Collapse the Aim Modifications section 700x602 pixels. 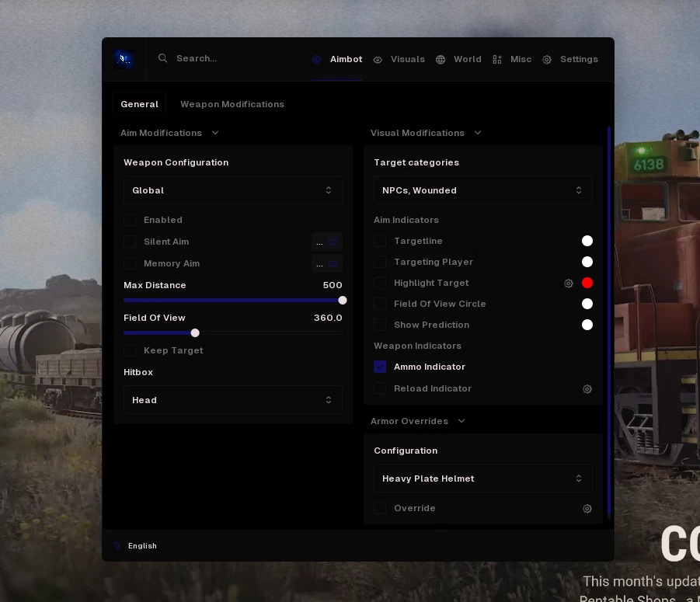[x=169, y=133]
